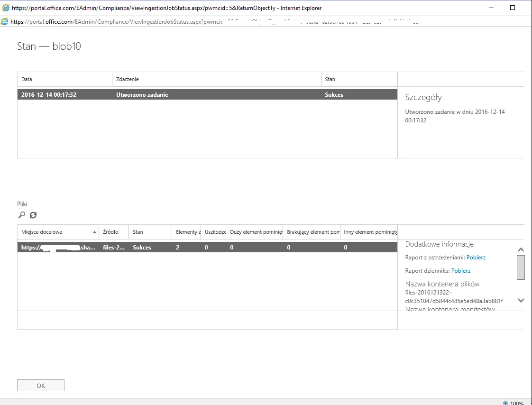532x405 pixels.
Task: Click the refresh icon under Pliki
Action: 33,215
